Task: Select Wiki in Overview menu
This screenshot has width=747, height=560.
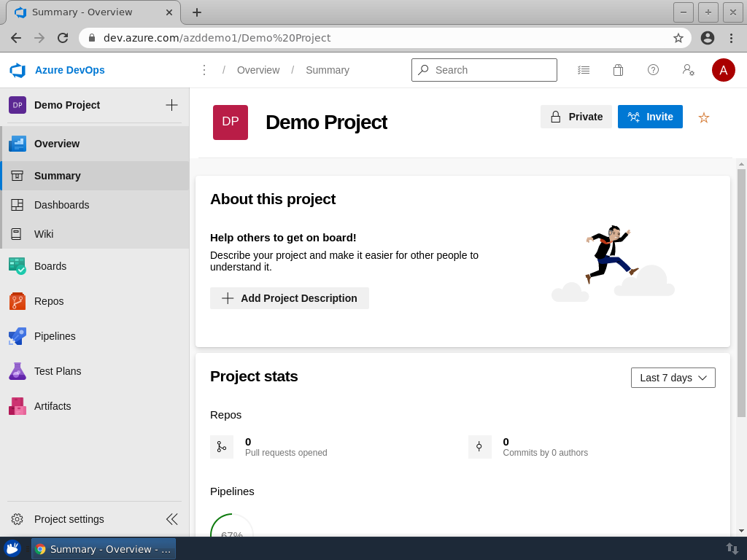Action: (x=44, y=234)
